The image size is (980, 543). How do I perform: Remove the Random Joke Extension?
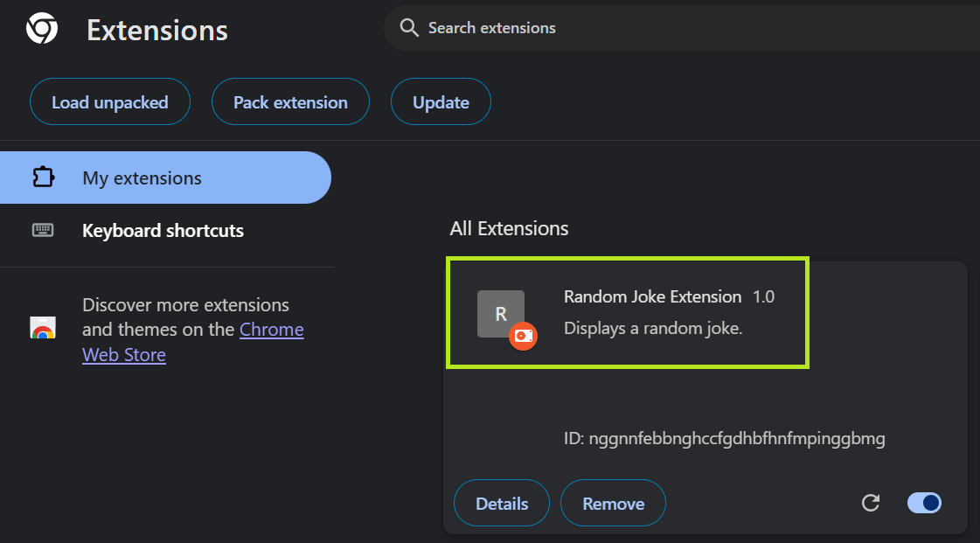613,503
